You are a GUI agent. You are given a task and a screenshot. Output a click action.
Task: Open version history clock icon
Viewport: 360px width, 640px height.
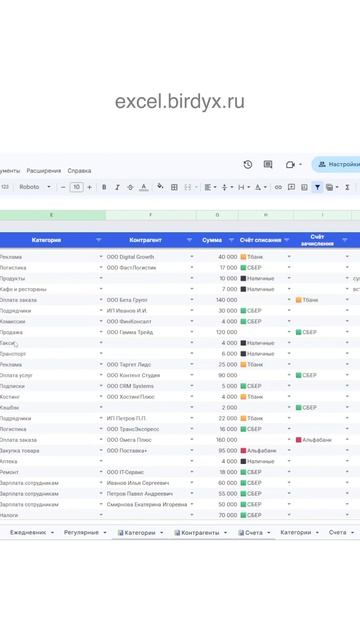pyautogui.click(x=247, y=164)
